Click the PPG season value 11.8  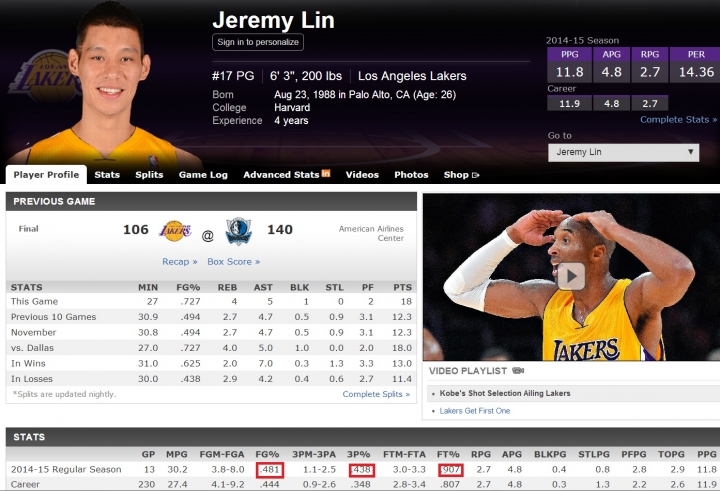pyautogui.click(x=569, y=72)
